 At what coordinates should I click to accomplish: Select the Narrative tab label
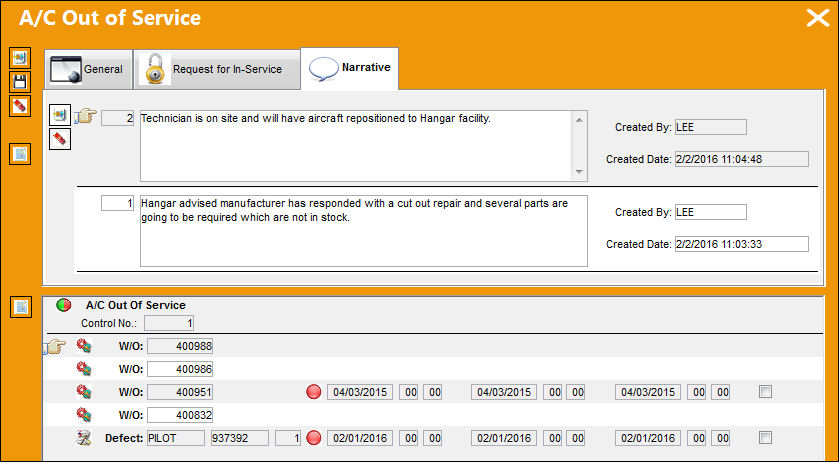click(366, 67)
